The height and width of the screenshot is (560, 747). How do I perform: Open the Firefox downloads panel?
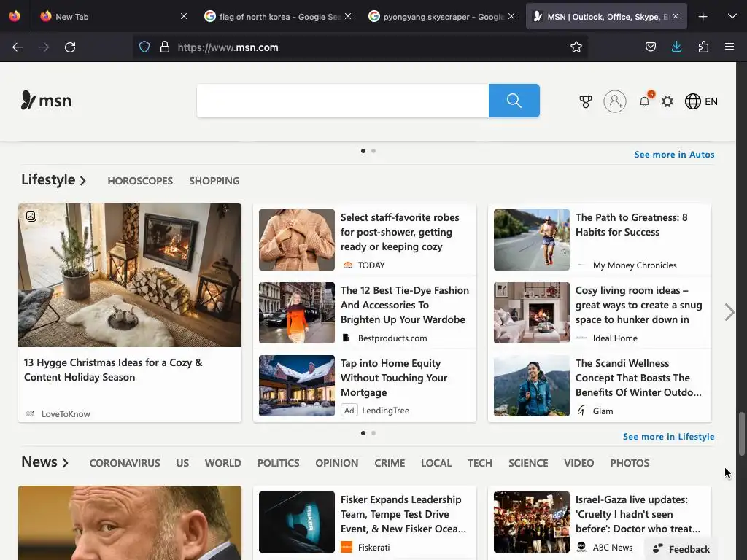tap(676, 47)
